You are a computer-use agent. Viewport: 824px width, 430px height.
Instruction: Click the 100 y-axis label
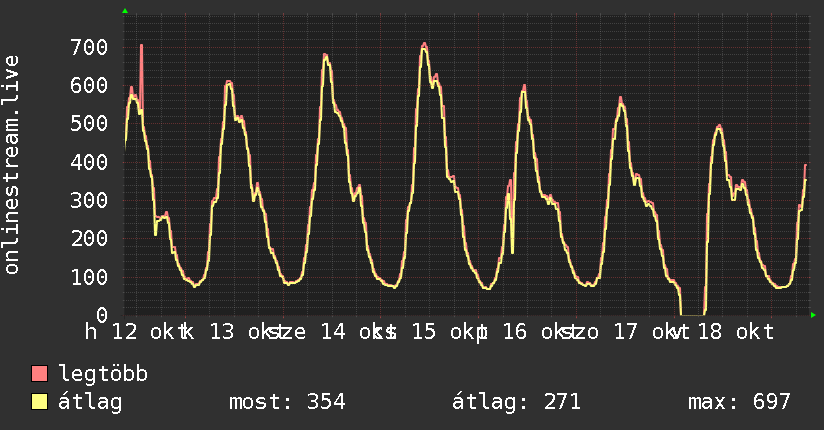[89, 277]
